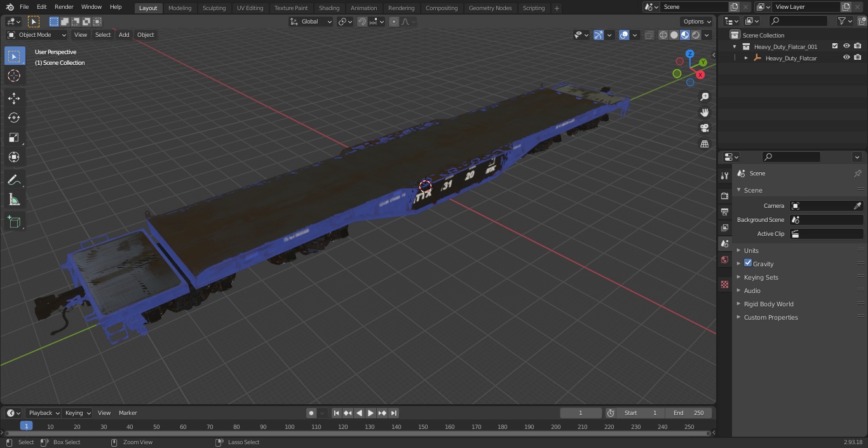Click the eyedropper in Camera field
The width and height of the screenshot is (868, 448).
[x=857, y=206]
